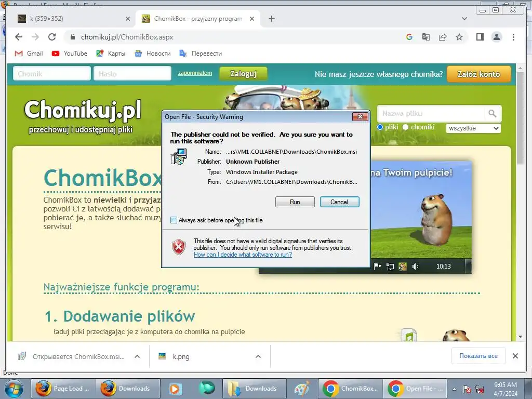Open Chrome three-dot menu

click(513, 37)
